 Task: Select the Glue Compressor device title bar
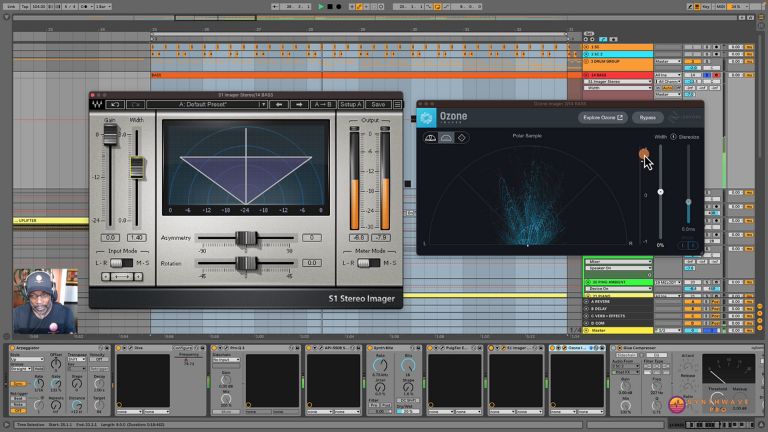click(686, 348)
